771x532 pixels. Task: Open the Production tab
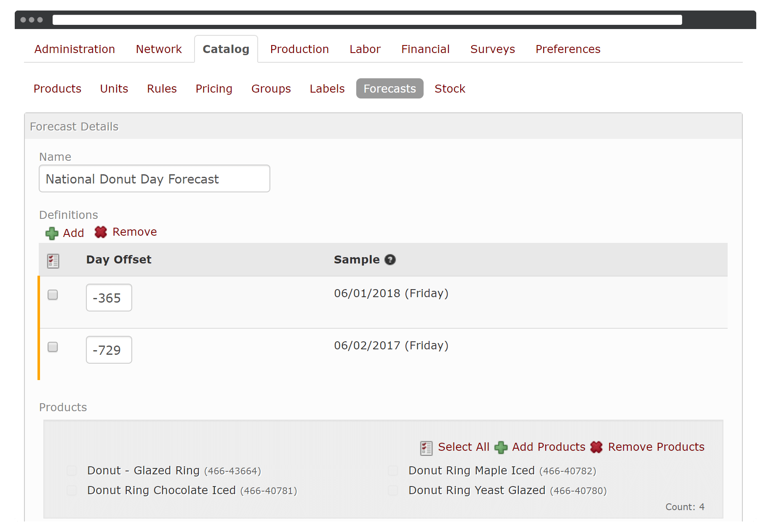point(299,49)
